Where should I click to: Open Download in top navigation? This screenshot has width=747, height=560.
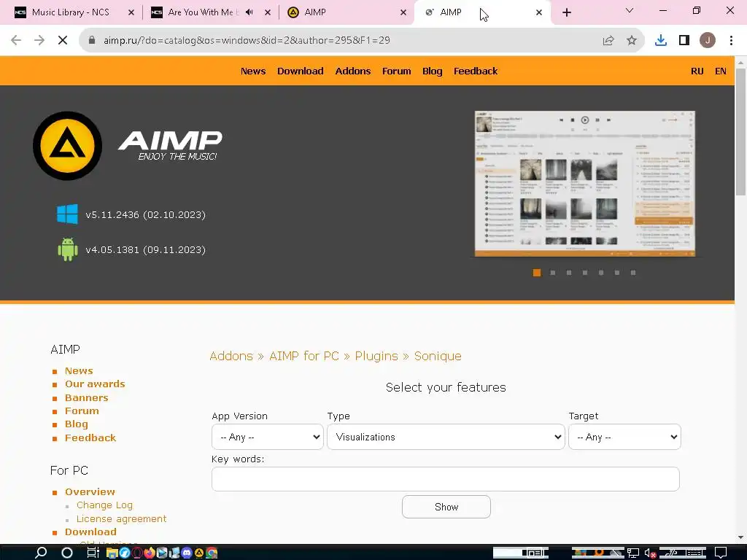(x=300, y=71)
